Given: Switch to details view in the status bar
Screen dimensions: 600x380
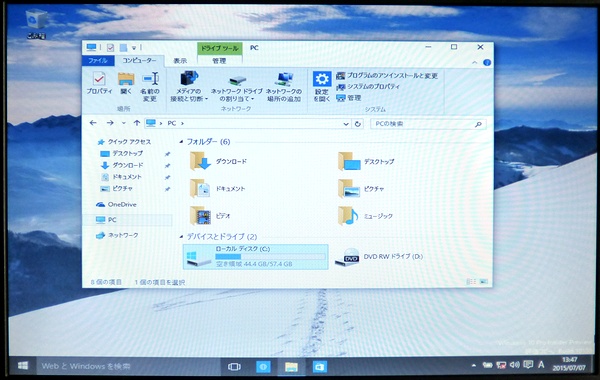Looking at the screenshot, I should coord(471,282).
